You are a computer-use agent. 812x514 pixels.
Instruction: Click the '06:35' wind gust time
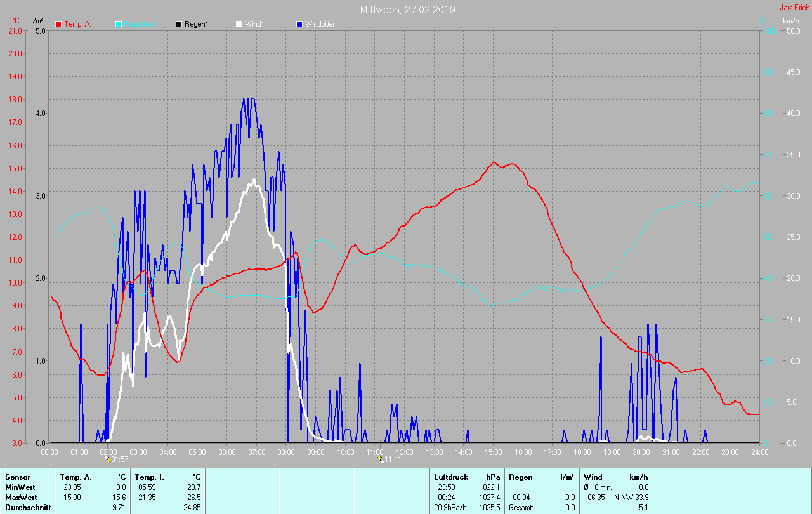596,498
